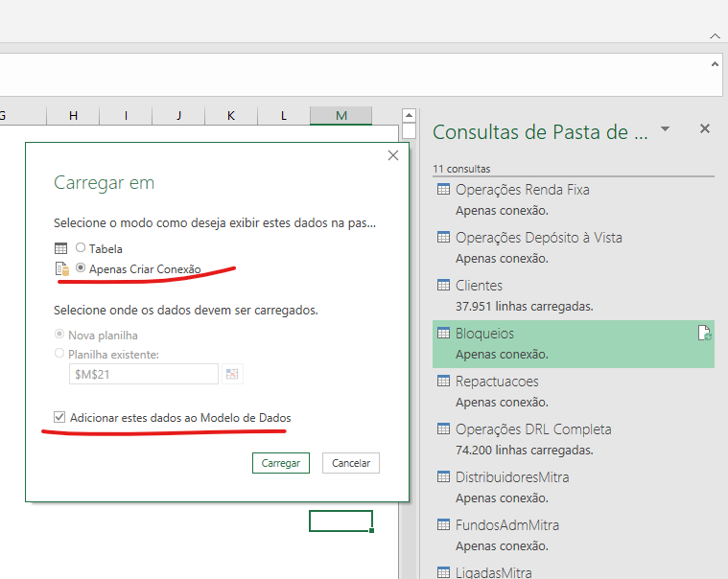The width and height of the screenshot is (728, 579).
Task: Click the table icon of Bloqueios
Action: 443,333
